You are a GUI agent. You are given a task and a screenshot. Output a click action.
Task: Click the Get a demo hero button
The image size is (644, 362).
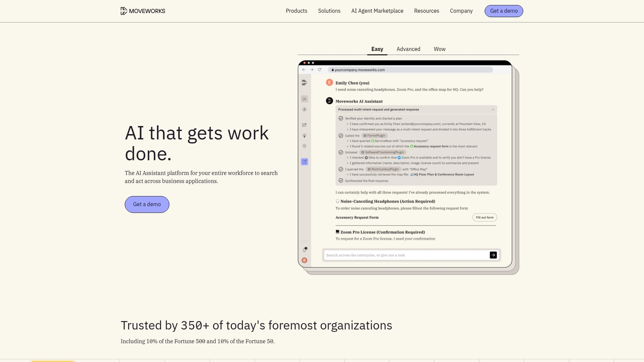147,204
